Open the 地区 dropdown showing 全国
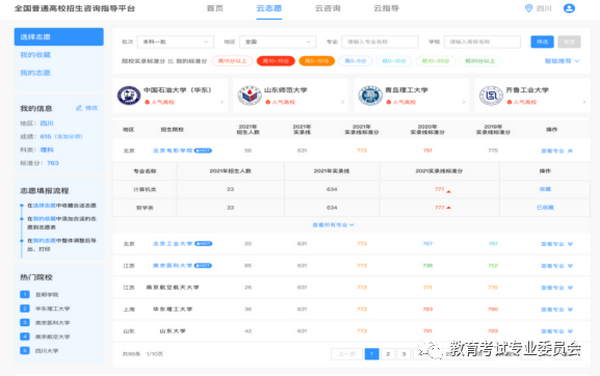Viewport: 600px width, 376px height. point(278,42)
